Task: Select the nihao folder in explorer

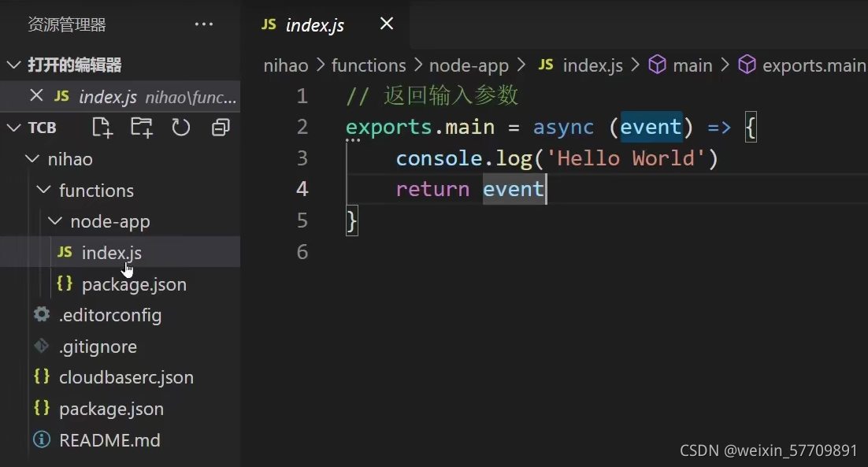Action: [121, 159]
